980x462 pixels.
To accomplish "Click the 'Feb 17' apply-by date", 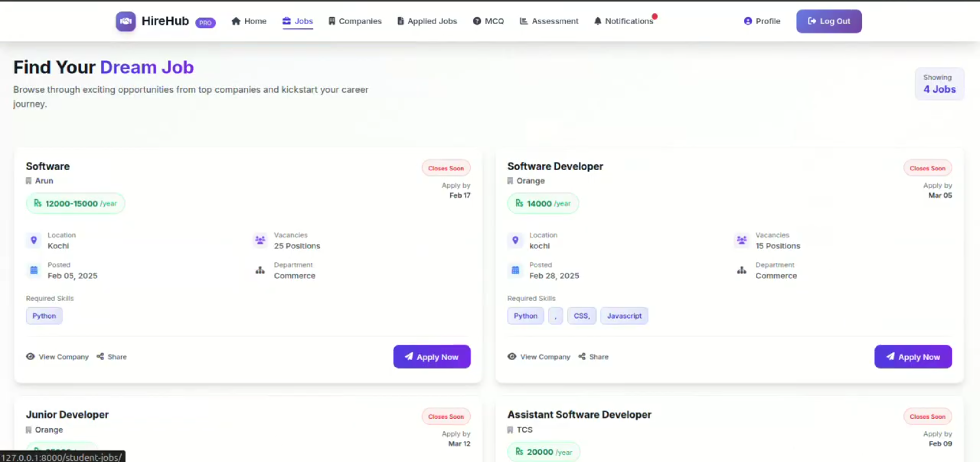I will [460, 195].
